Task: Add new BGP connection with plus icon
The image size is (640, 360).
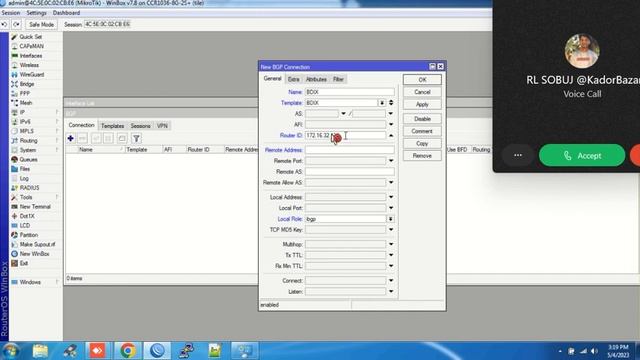Action: click(71, 138)
